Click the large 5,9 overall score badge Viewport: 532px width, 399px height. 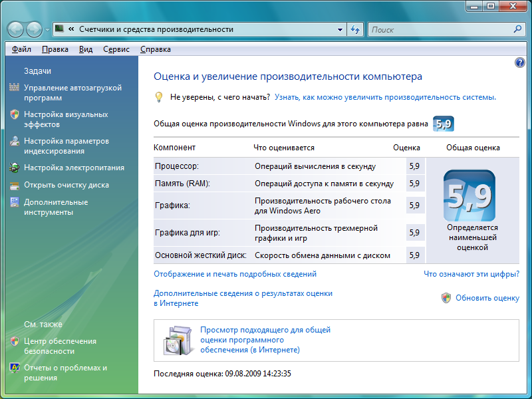coord(469,196)
